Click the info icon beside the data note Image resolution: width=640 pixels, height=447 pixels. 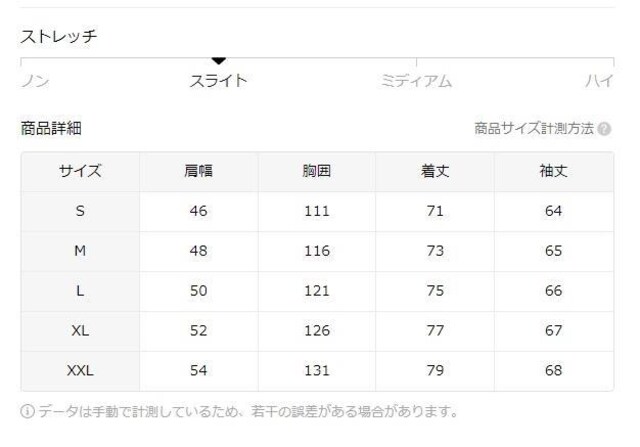tap(27, 411)
